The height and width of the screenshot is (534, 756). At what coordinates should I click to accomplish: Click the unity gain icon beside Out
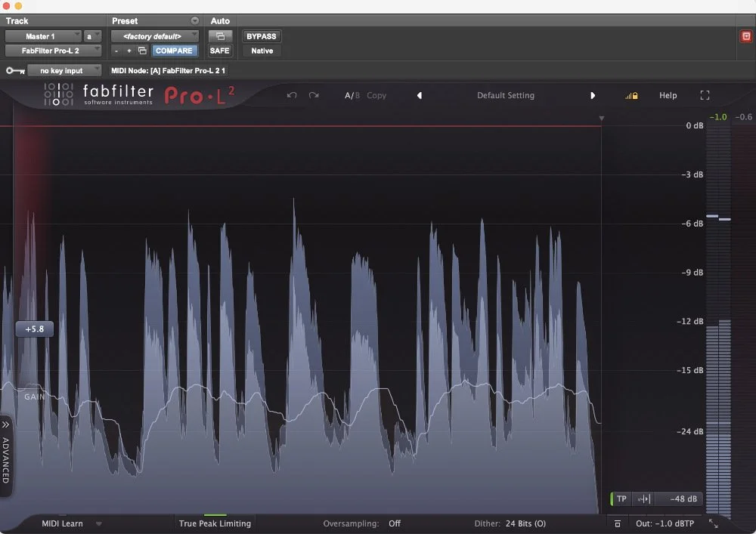[617, 523]
